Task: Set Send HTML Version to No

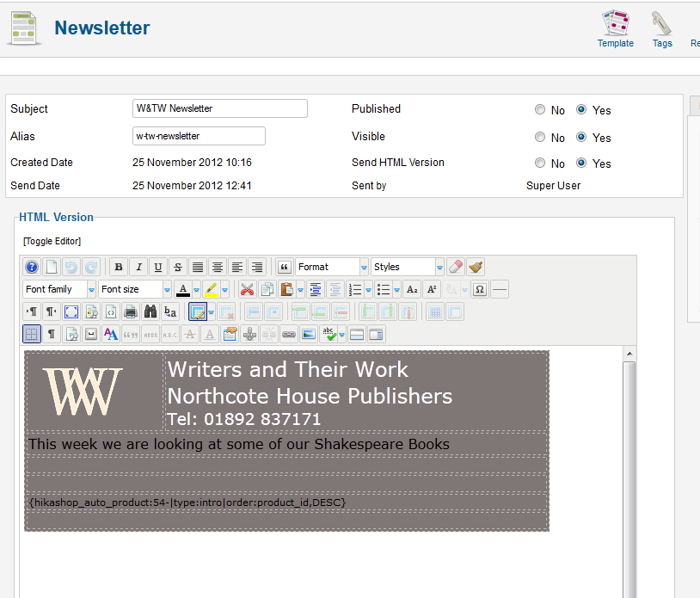Action: pos(540,163)
